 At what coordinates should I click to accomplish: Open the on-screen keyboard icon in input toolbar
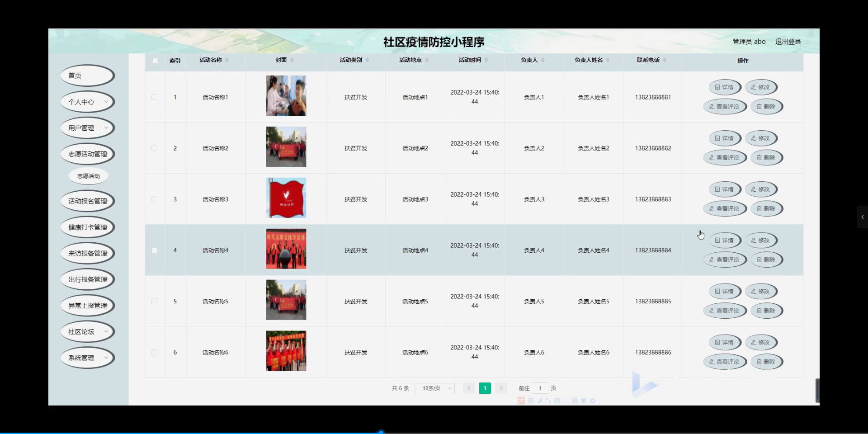(557, 401)
